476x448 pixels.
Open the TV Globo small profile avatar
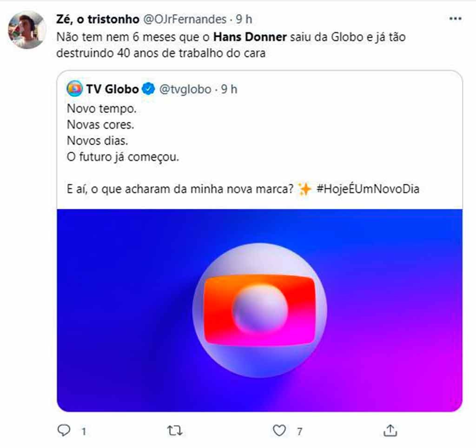tap(74, 89)
